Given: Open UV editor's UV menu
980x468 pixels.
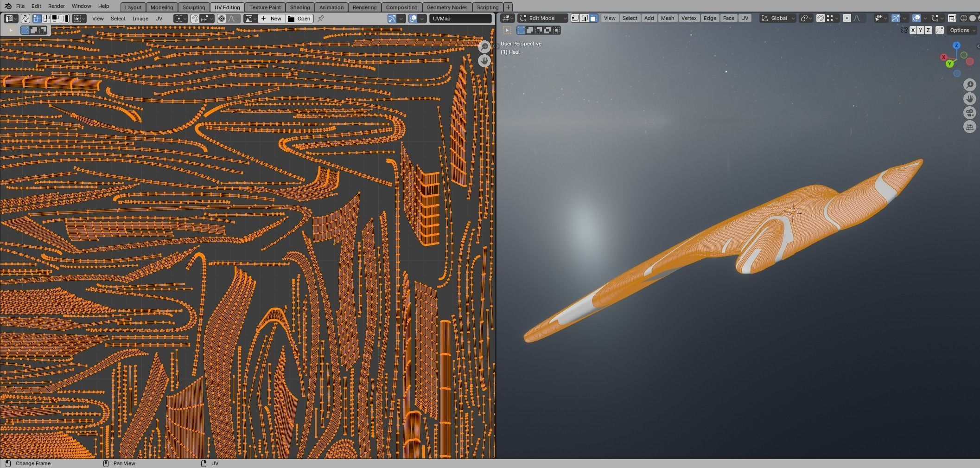Looking at the screenshot, I should (x=159, y=19).
